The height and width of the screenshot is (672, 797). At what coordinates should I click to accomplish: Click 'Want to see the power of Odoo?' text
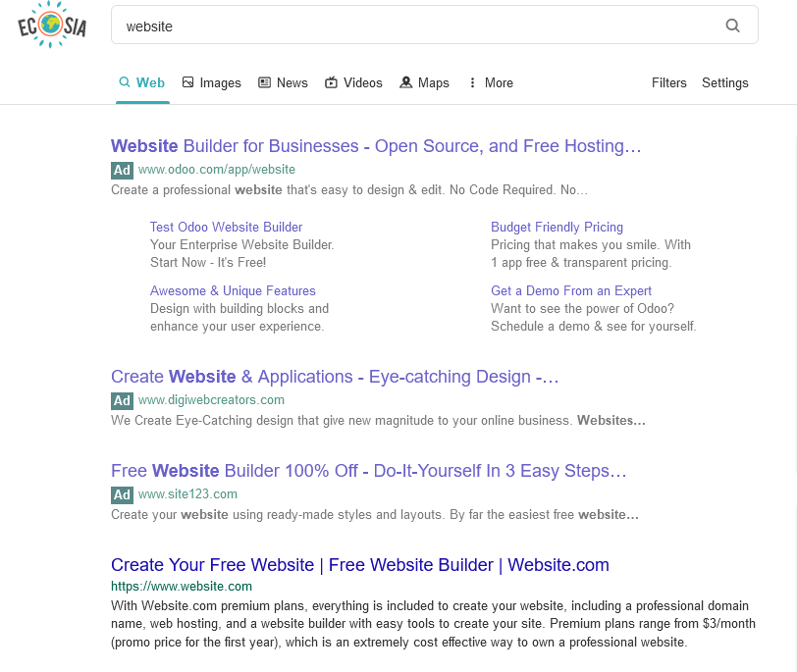pos(582,309)
